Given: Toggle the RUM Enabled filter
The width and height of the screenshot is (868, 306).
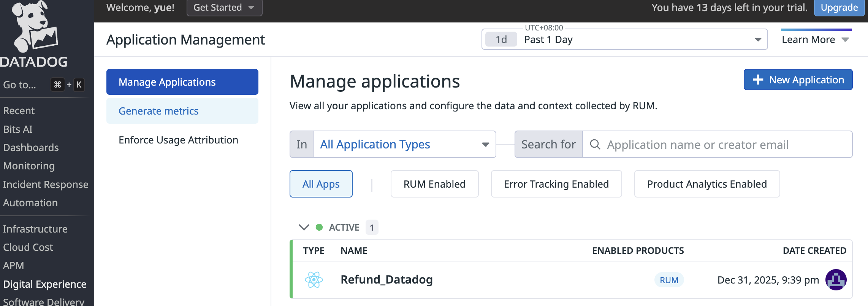Looking at the screenshot, I should tap(434, 184).
